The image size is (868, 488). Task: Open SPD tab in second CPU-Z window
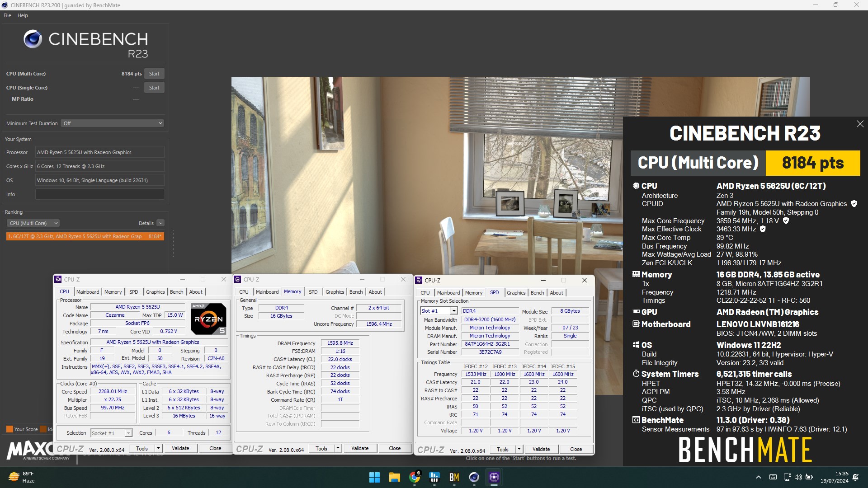(x=313, y=292)
